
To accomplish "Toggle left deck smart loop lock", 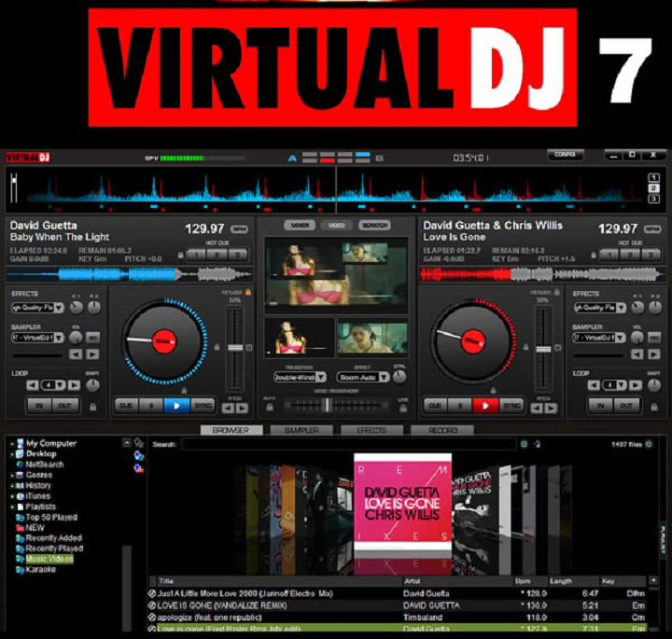I will pyautogui.click(x=92, y=407).
